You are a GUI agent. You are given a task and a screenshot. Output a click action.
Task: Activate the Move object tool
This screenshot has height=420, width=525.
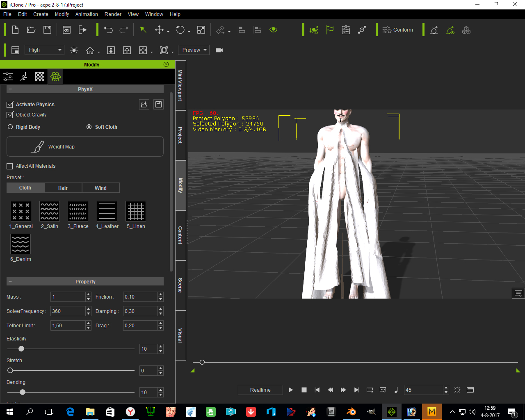(x=159, y=30)
